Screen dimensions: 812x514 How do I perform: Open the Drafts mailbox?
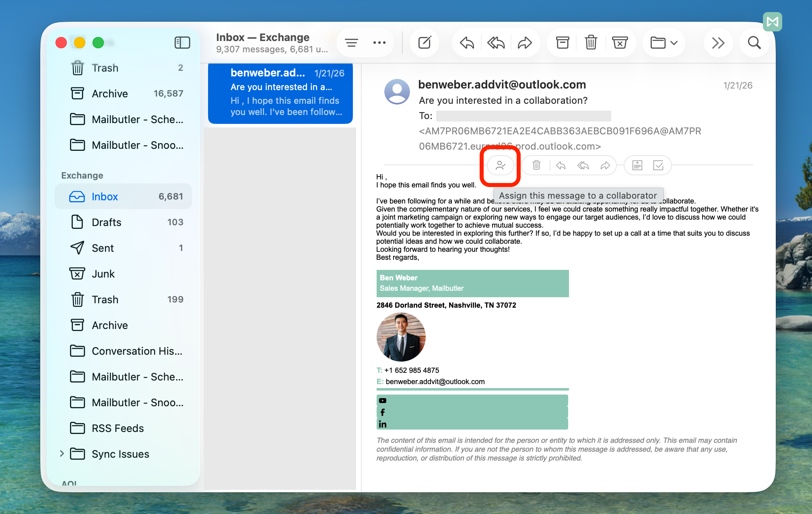[x=124, y=222]
